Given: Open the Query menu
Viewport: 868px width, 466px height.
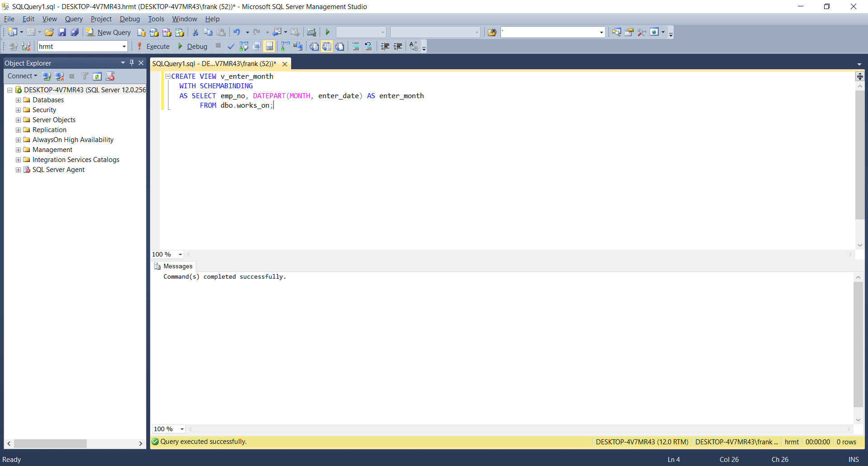Looking at the screenshot, I should 74,19.
